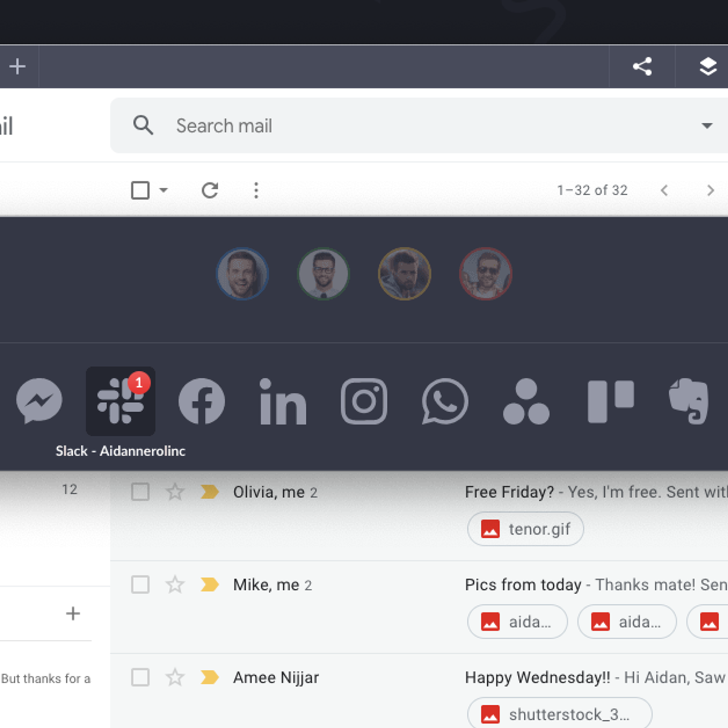The image size is (728, 728).
Task: Open the Free Friday? email subject
Action: coord(510,492)
